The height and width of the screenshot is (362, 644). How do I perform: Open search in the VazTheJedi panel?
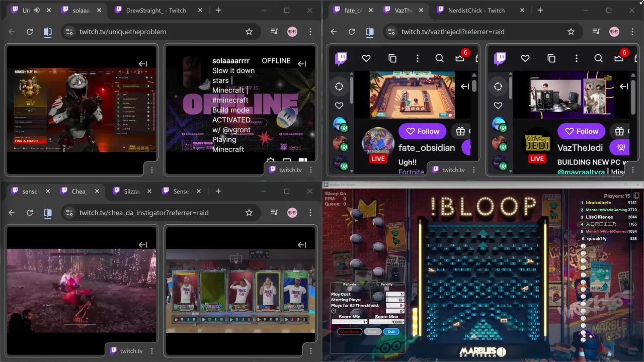(x=598, y=58)
